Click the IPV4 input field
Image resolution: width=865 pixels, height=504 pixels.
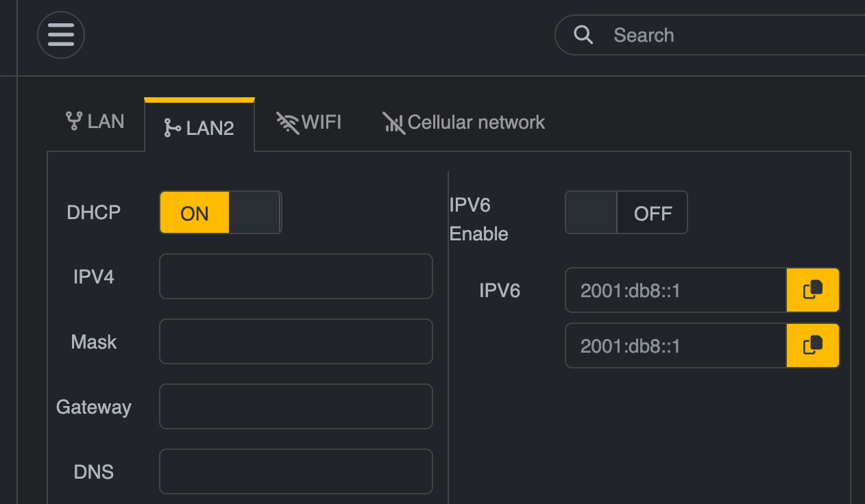point(296,277)
